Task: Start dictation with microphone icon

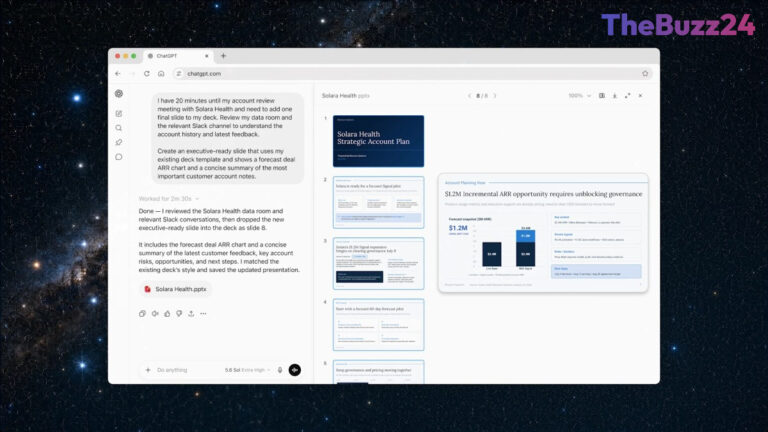Action: tap(280, 370)
